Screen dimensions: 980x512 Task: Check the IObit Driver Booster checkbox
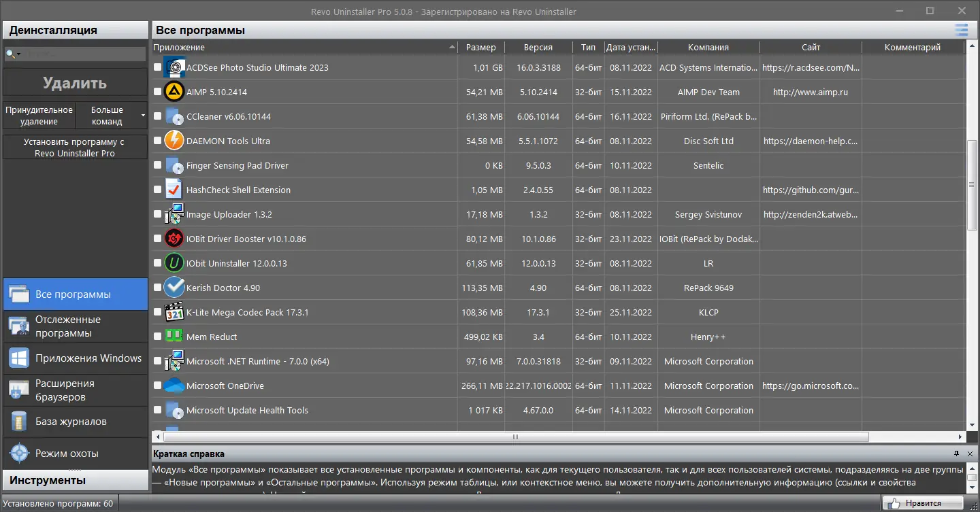(x=158, y=239)
